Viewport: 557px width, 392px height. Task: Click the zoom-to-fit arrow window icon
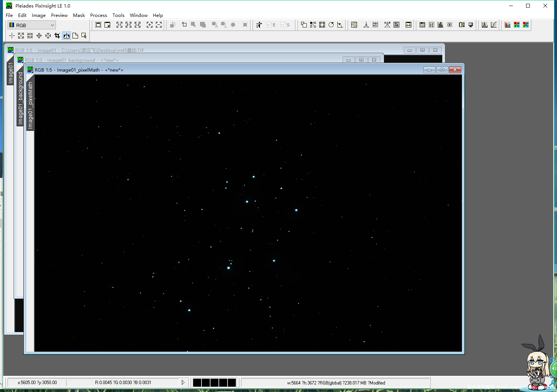coord(108,25)
